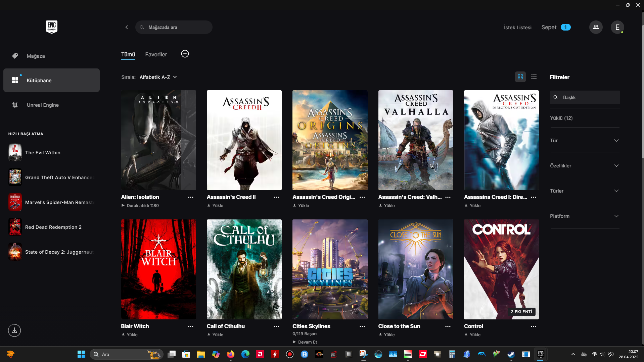Viewport: 644px width, 362px height.
Task: Open Assassin's Creed Valhalla cover thumbnail
Action: [416, 140]
